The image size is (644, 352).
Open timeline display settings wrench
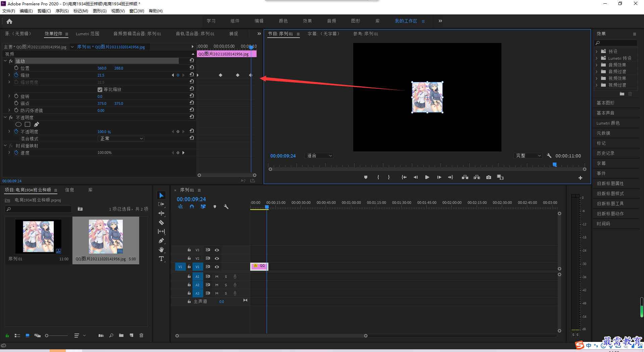226,207
